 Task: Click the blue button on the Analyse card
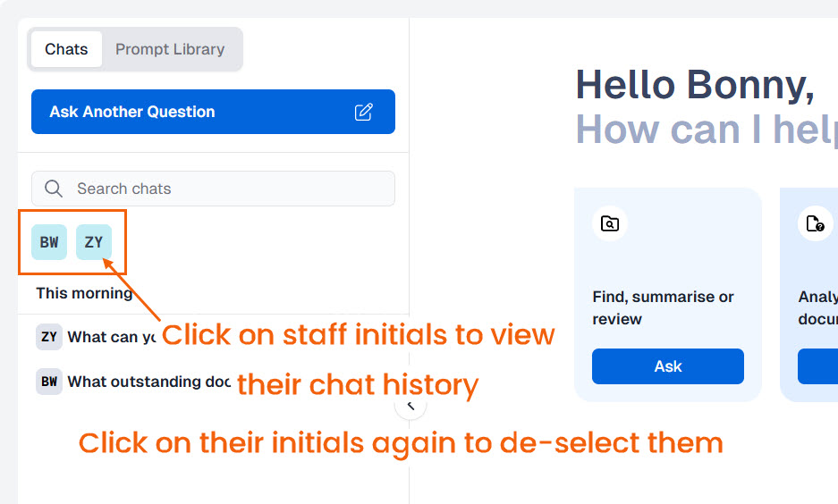[817, 366]
